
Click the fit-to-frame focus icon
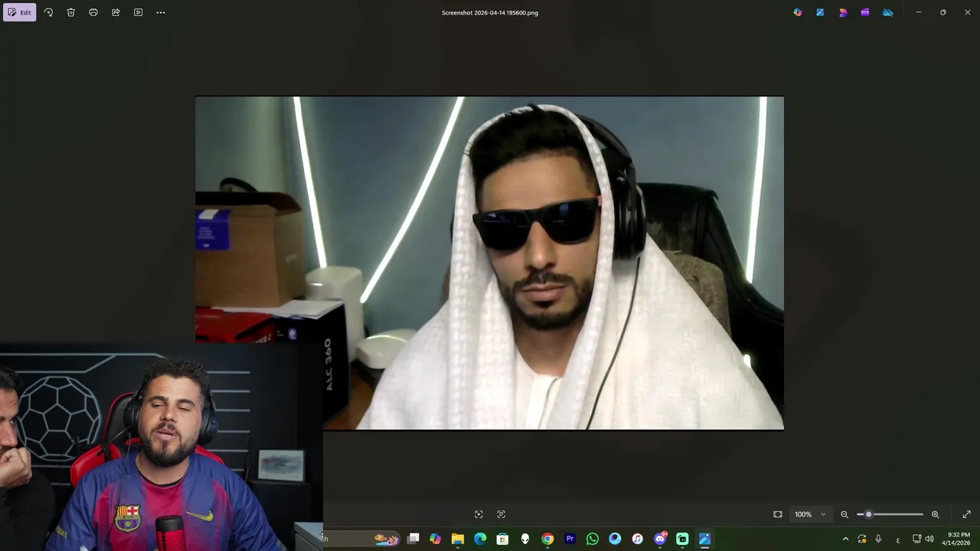click(x=479, y=514)
